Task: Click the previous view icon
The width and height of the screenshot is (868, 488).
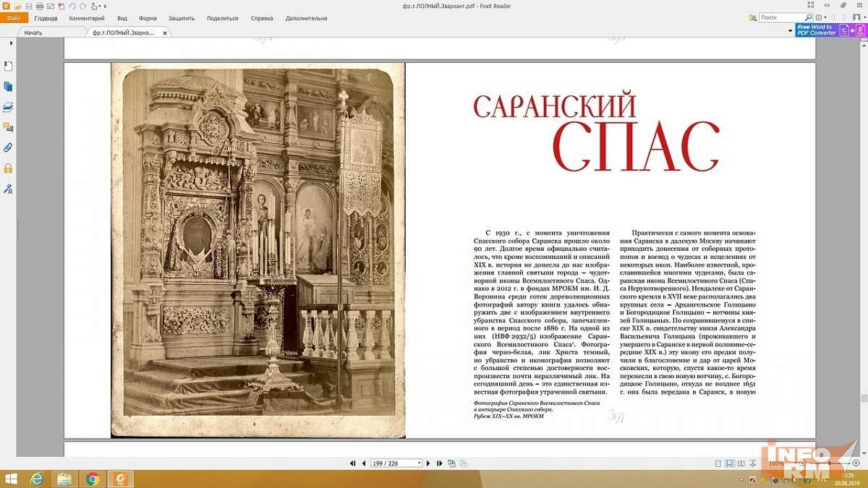Action: pyautogui.click(x=451, y=463)
